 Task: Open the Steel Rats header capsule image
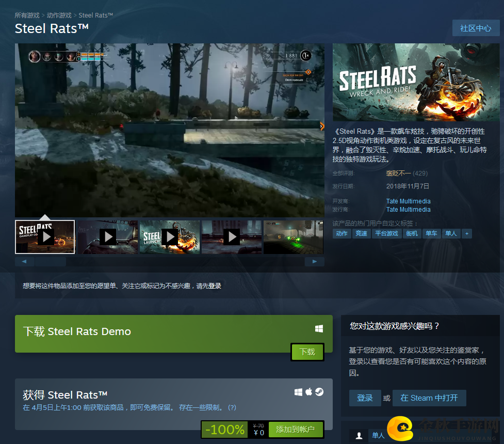[416, 83]
